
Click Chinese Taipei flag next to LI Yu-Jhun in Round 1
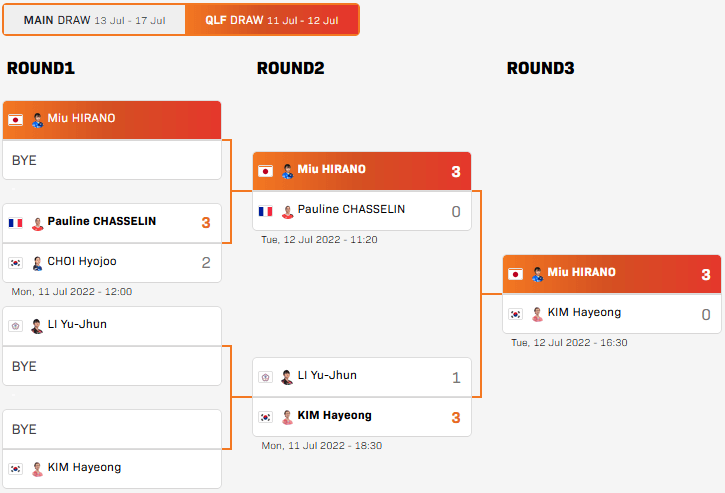pos(16,326)
